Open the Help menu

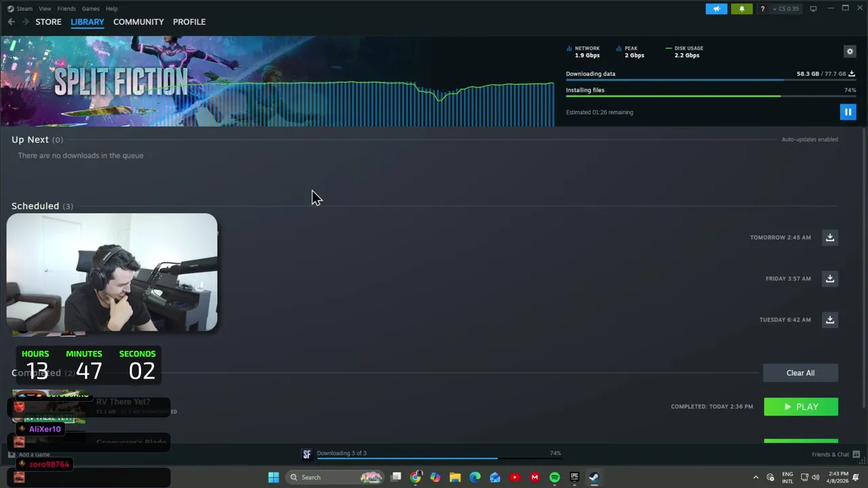pyautogui.click(x=112, y=9)
